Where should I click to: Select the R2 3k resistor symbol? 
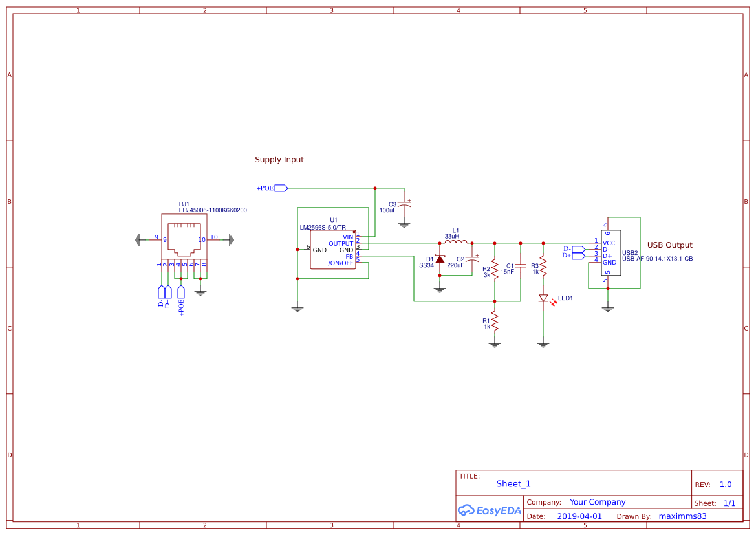click(x=494, y=267)
